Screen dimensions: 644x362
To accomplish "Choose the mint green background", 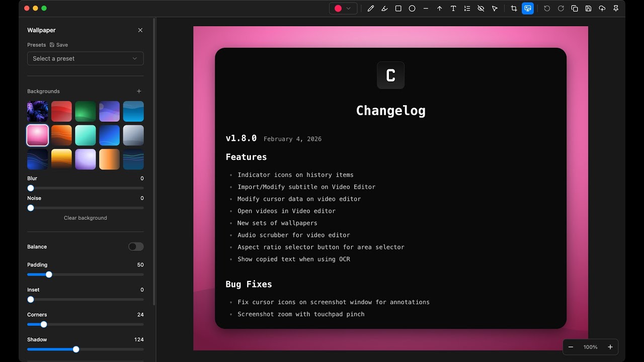I will pos(86,135).
